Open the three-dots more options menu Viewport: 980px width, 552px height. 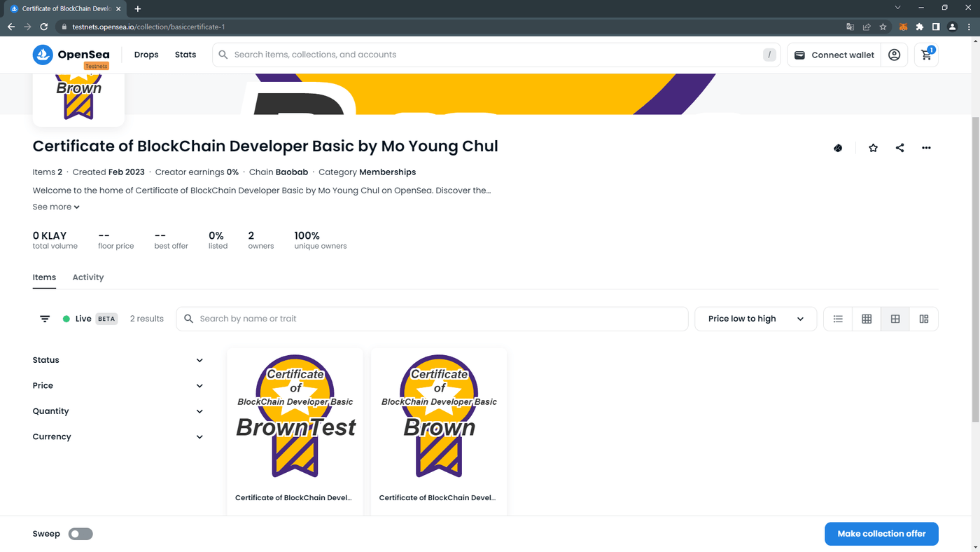(926, 148)
